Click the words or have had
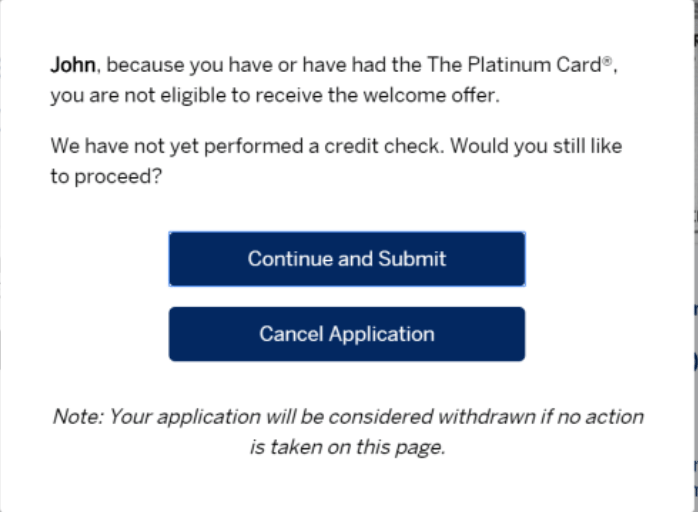698x512 pixels. (304, 66)
